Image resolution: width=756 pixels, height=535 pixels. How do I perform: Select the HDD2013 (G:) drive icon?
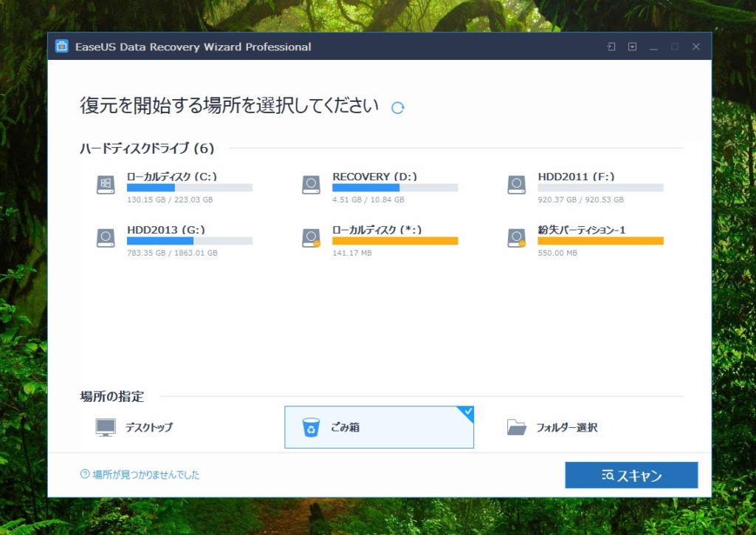click(106, 238)
